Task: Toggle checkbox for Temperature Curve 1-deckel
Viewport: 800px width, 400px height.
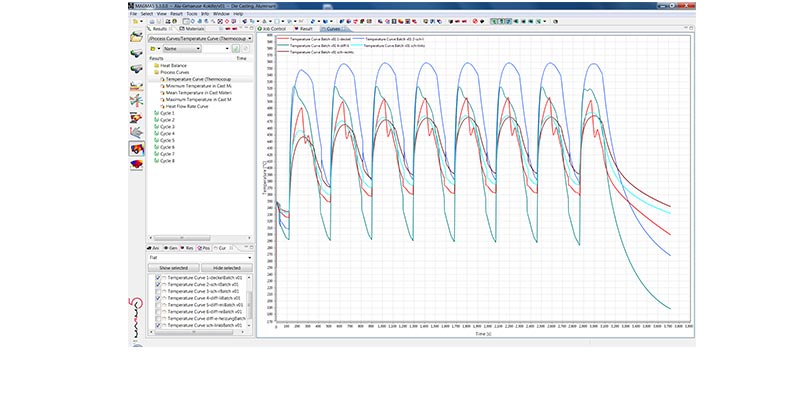Action: point(158,277)
